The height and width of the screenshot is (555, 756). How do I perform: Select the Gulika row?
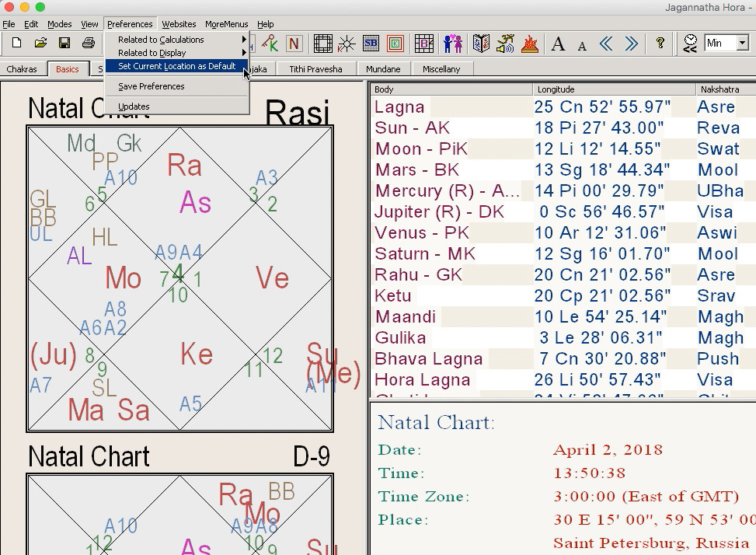coord(563,337)
